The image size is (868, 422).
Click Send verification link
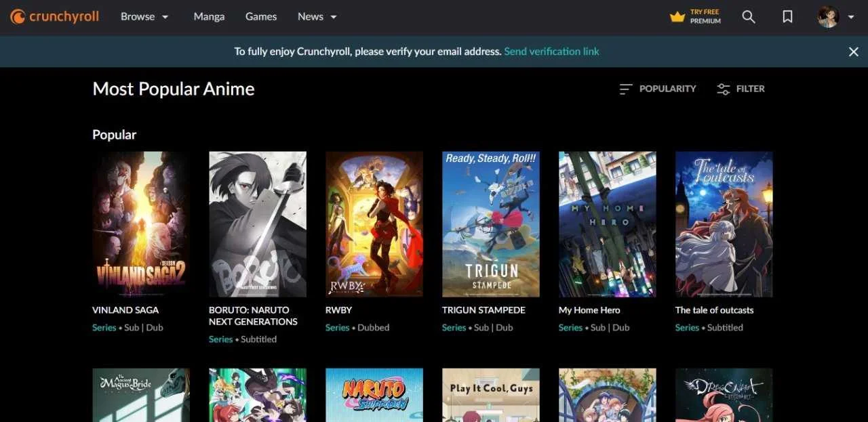551,51
